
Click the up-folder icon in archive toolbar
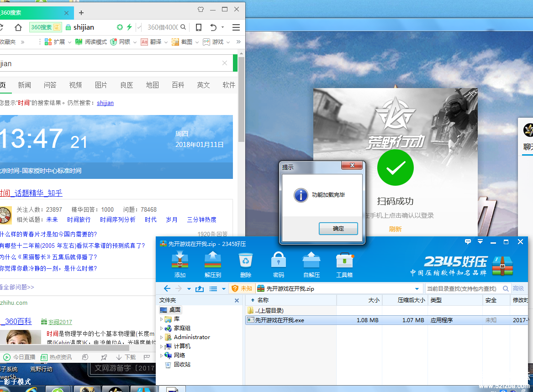point(200,289)
